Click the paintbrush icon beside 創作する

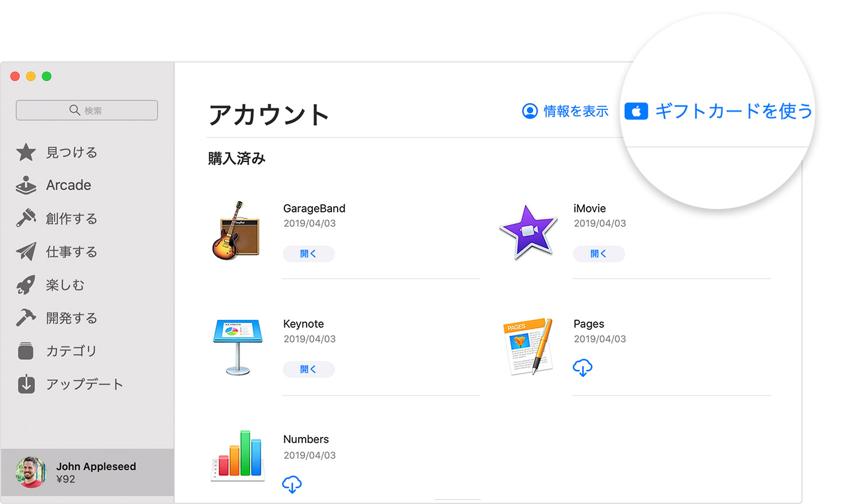(26, 218)
